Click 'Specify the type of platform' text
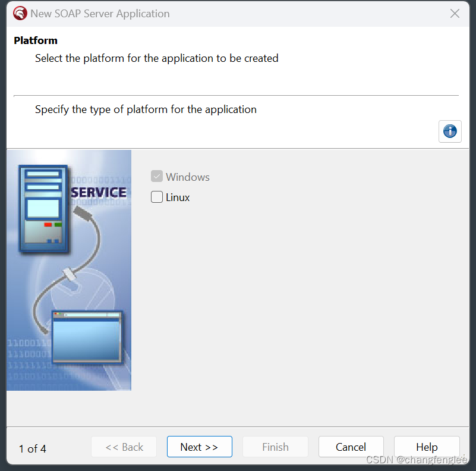This screenshot has width=476, height=471. [146, 109]
